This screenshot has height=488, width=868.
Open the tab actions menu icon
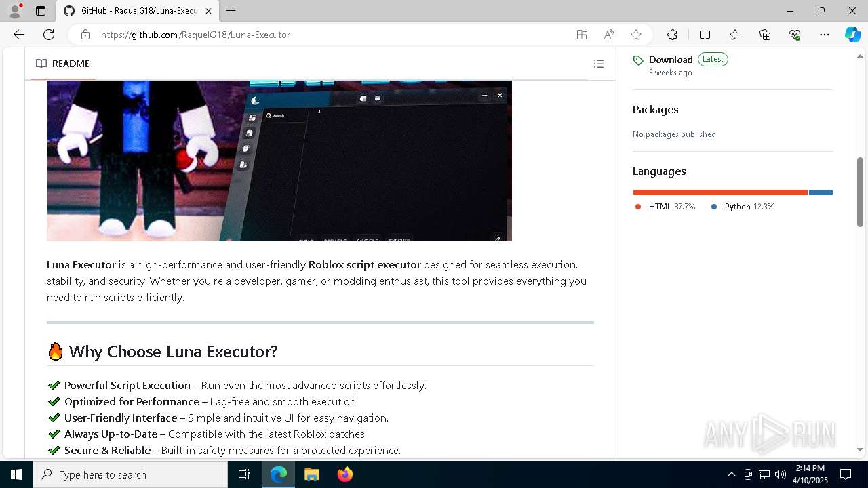41,11
